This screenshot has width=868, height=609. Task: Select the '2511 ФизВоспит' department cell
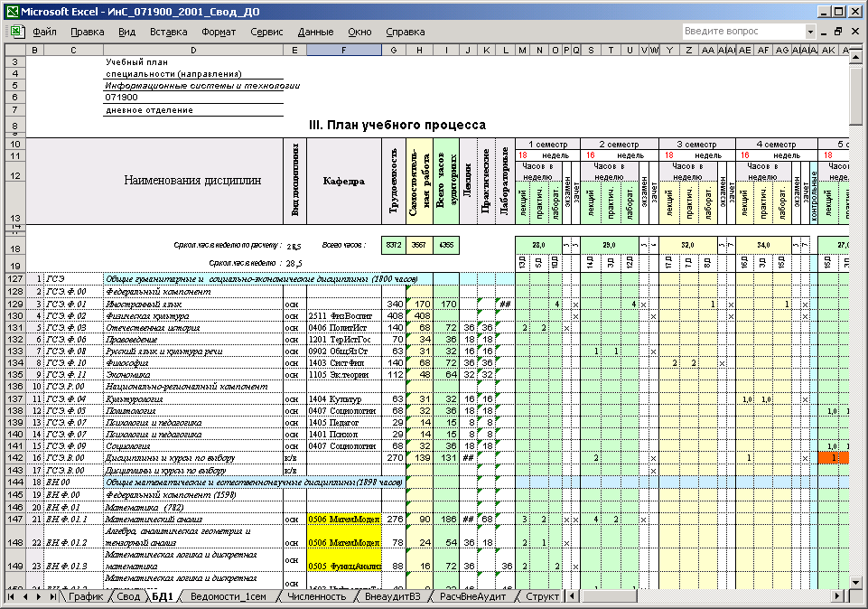344,316
